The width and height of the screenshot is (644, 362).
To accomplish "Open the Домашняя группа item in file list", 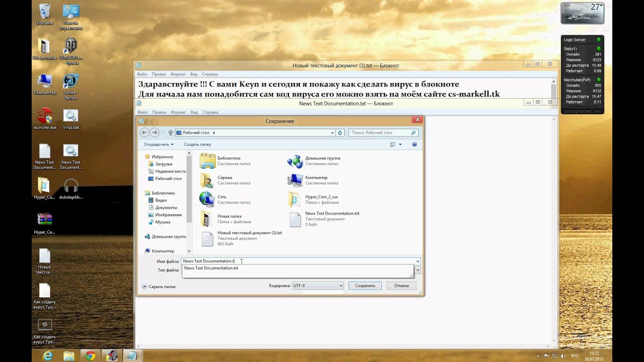I will pos(313,161).
